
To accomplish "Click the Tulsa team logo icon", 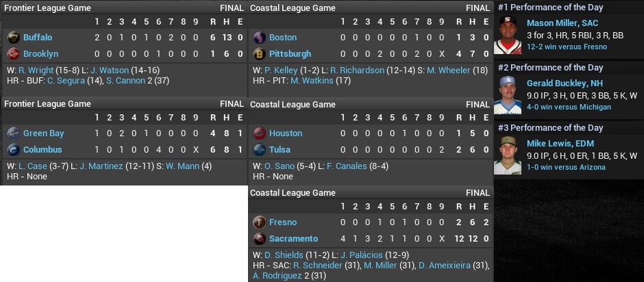I will point(259,149).
